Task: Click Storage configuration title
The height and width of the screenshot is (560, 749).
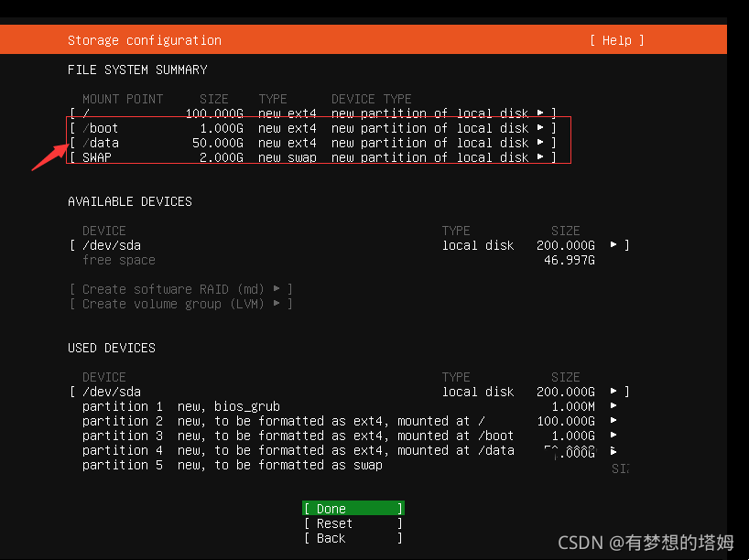Action: (x=145, y=40)
